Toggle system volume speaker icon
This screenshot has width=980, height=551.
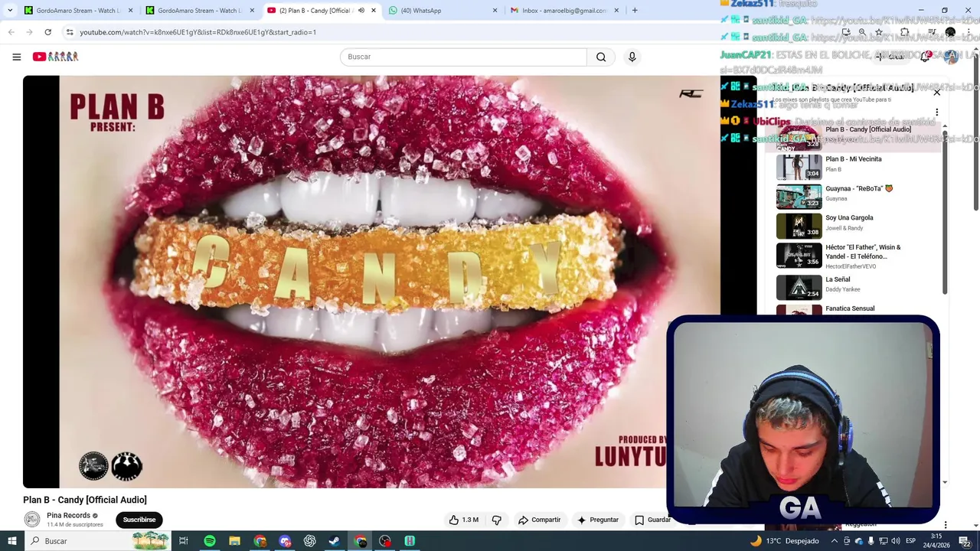(x=896, y=541)
